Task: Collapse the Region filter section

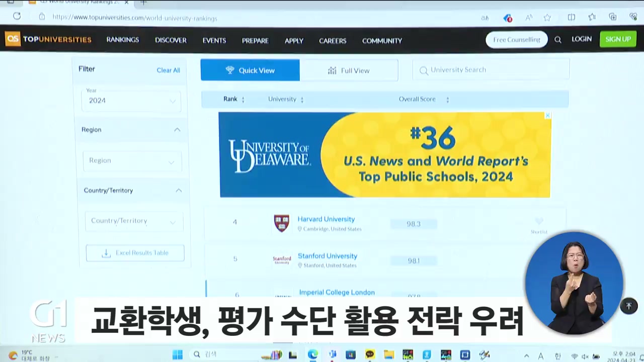Action: tap(177, 130)
